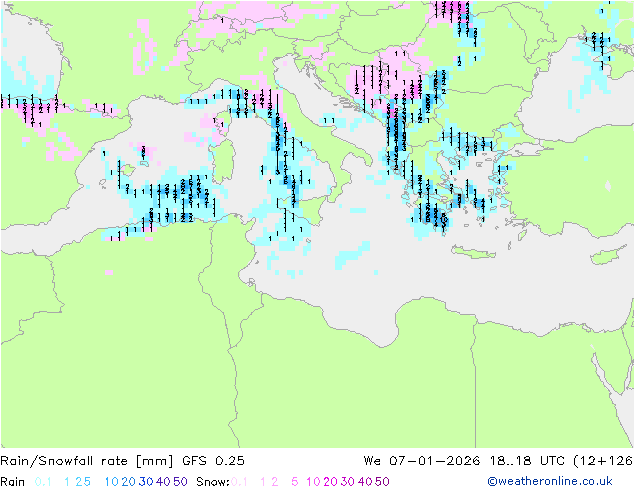Image resolution: width=634 pixels, height=490 pixels.
Task: Click the snow legend value 50
Action: pyautogui.click(x=382, y=482)
